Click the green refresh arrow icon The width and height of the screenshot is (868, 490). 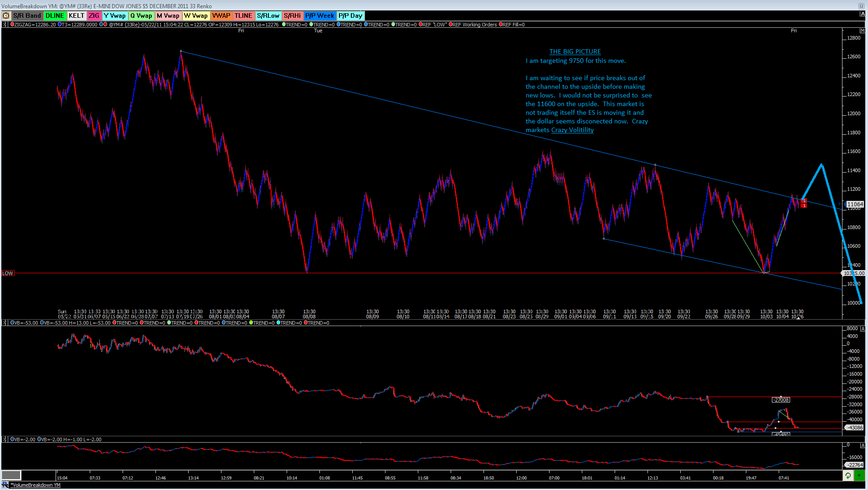[x=848, y=475]
